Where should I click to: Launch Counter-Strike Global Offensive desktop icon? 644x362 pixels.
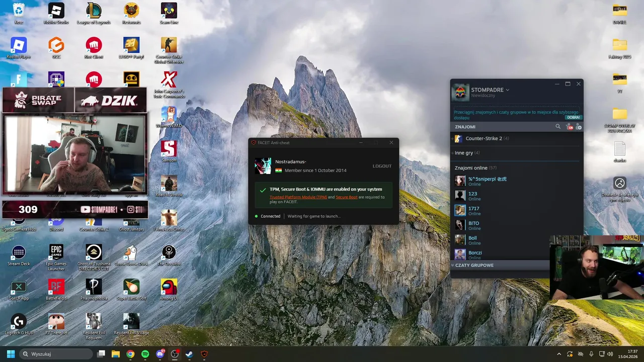169,50
